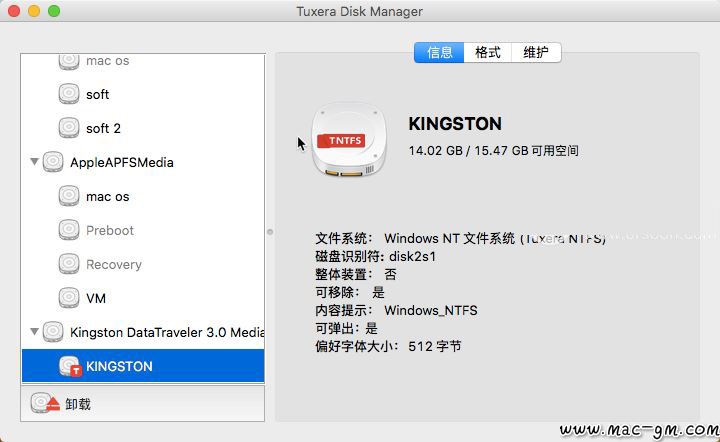Select the Kingston DataTraveler 3.0 Media disk
Image resolution: width=720 pixels, height=442 pixels.
click(143, 332)
